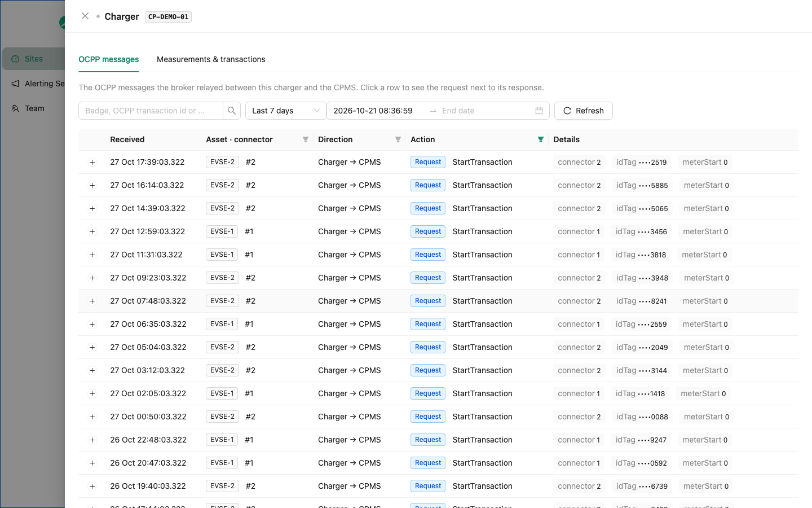The image size is (812, 508).
Task: Click the idTag ••••6739 detail chip
Action: coord(642,486)
